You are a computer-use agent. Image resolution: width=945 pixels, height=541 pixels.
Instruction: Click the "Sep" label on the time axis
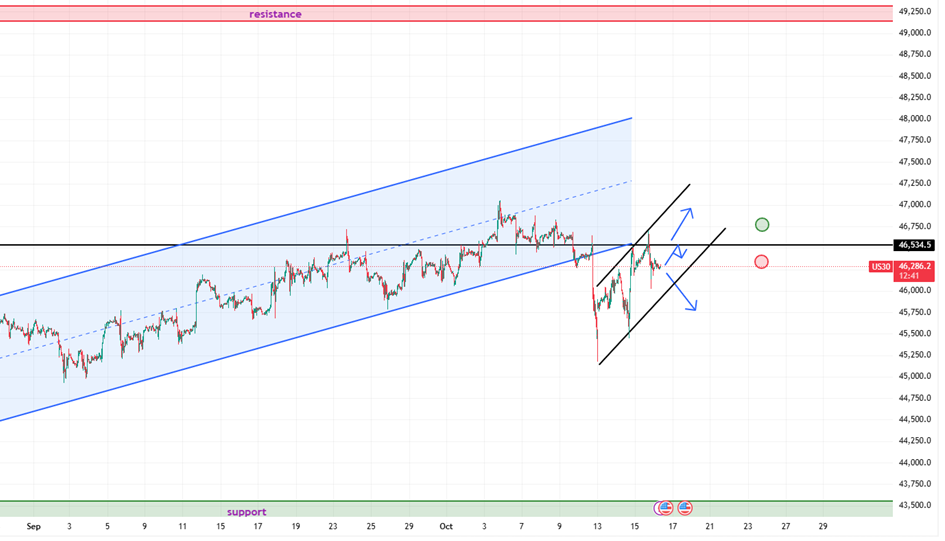tap(33, 525)
